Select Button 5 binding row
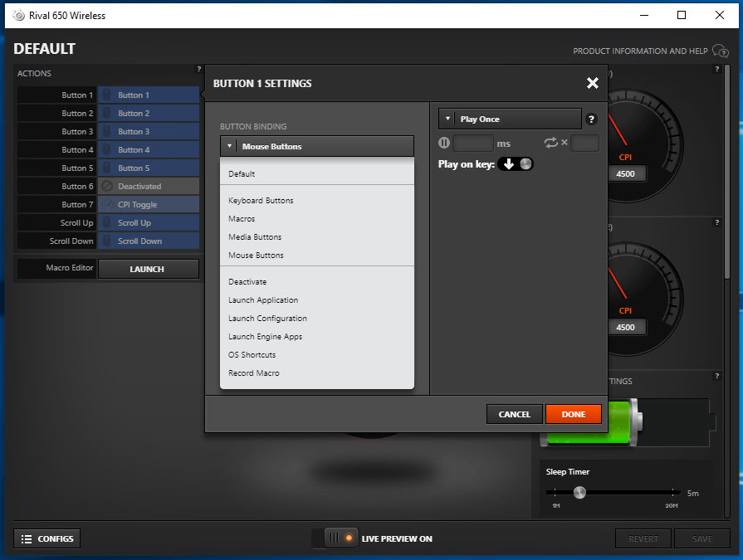 149,168
